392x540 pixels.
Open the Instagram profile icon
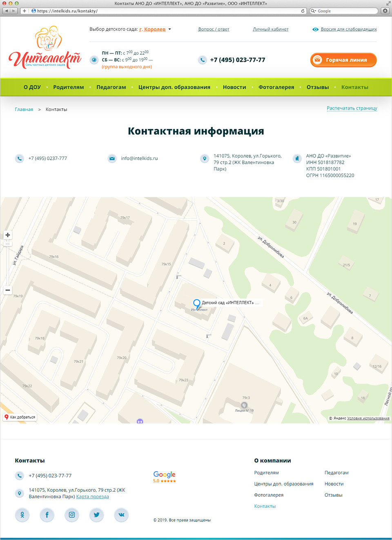pyautogui.click(x=72, y=515)
